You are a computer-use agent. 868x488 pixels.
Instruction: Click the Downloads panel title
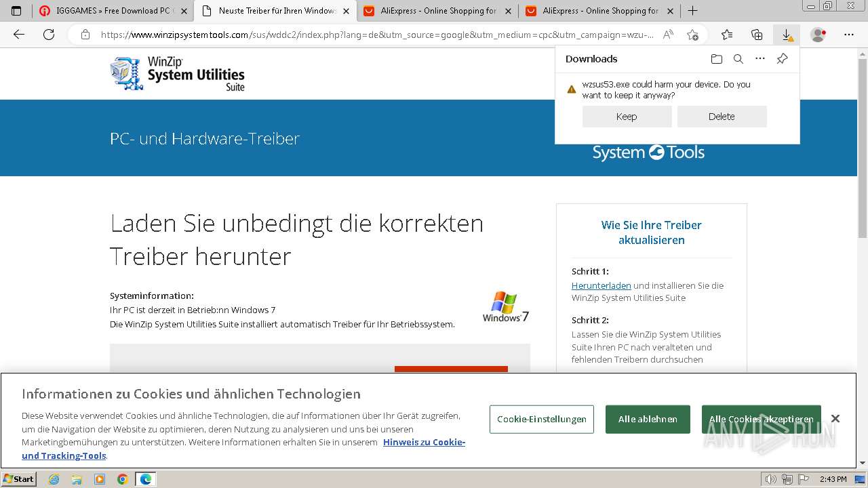click(591, 59)
